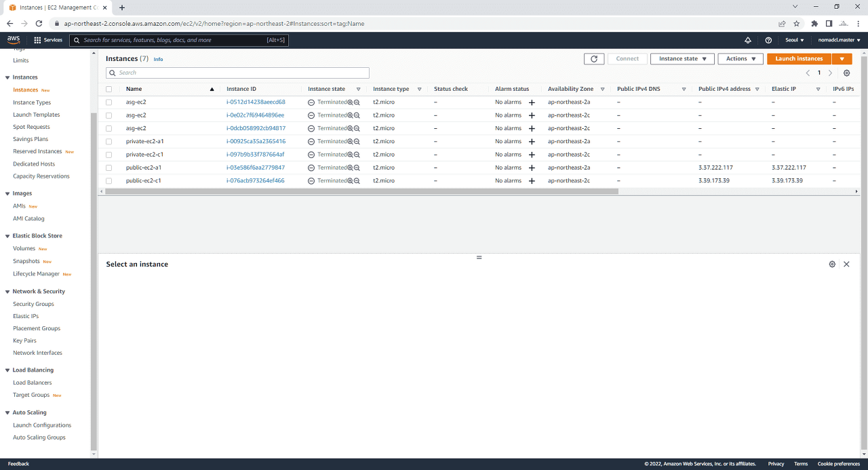Add alarm plus icon for instance i-0512d14238aeecd68
Image resolution: width=868 pixels, height=470 pixels.
532,102
